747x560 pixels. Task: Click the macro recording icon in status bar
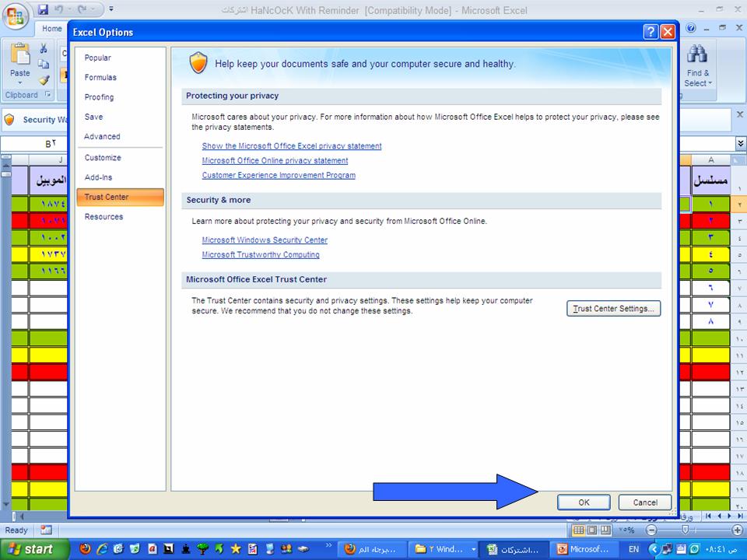point(46,530)
